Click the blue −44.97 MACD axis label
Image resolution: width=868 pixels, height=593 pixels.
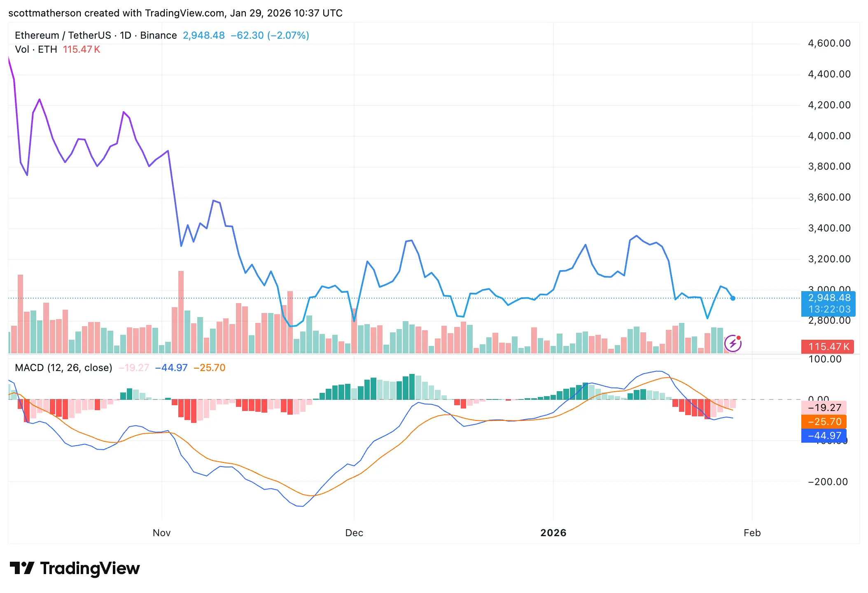(824, 436)
